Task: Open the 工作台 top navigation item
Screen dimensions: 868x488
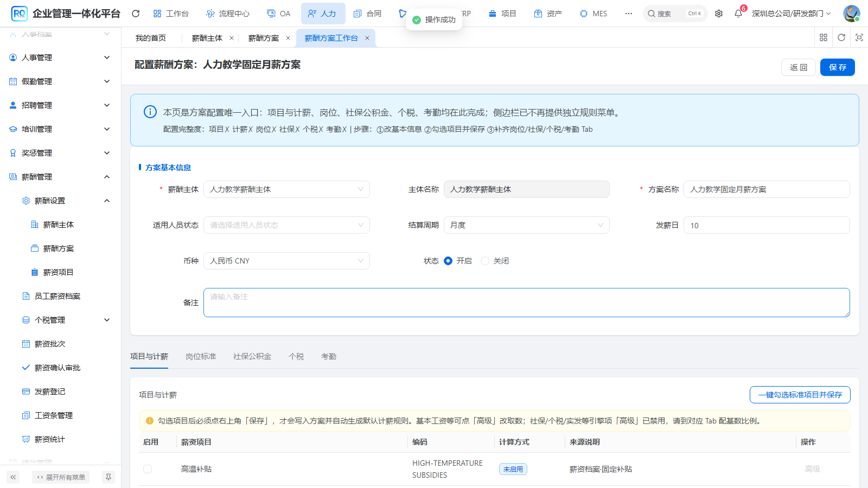Action: [171, 14]
